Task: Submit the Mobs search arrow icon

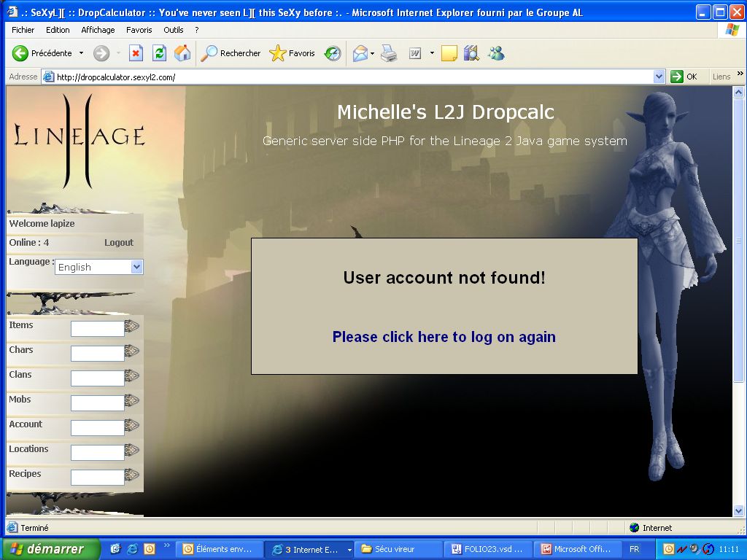Action: 131,400
